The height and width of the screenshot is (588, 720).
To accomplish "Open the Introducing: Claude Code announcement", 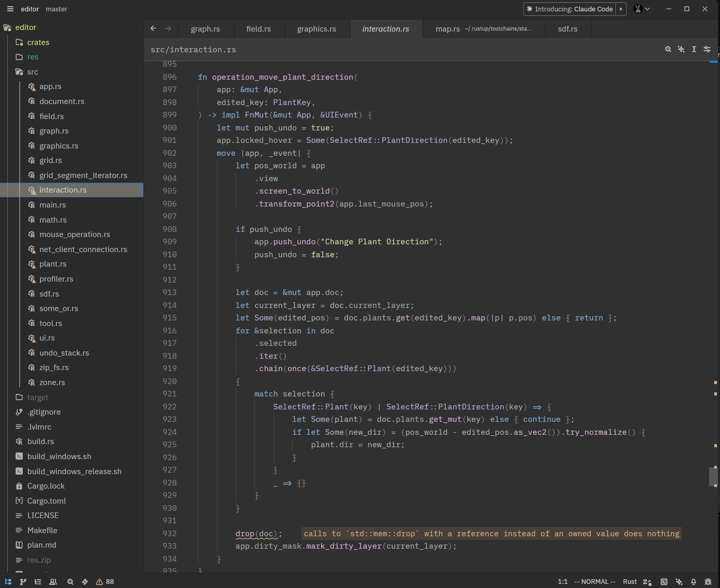I will click(x=570, y=9).
